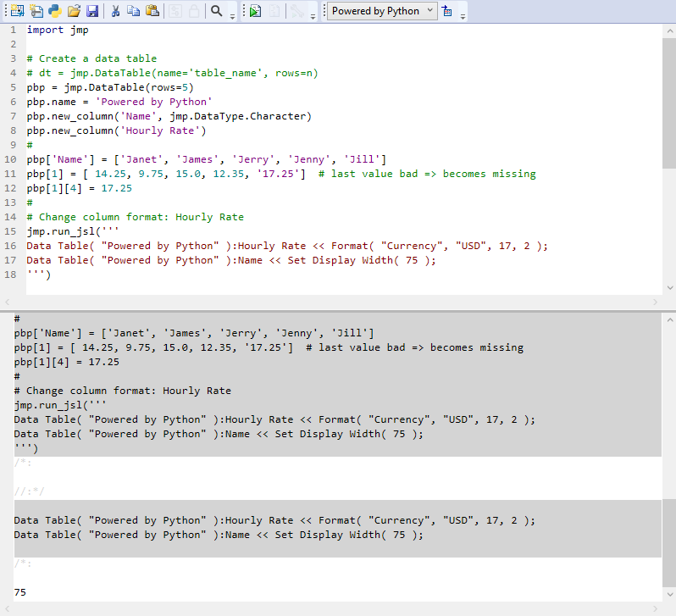Click the New Data Table icon

(x=18, y=11)
